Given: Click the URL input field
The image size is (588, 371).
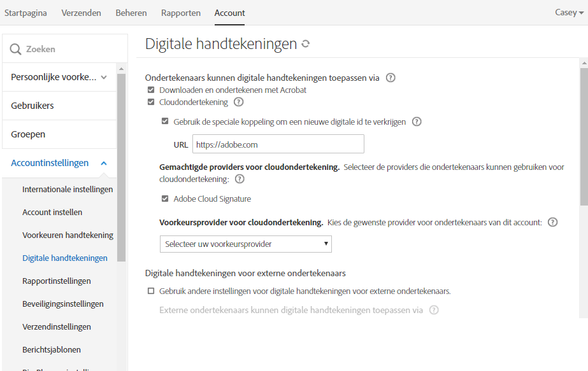Looking at the screenshot, I should [278, 144].
